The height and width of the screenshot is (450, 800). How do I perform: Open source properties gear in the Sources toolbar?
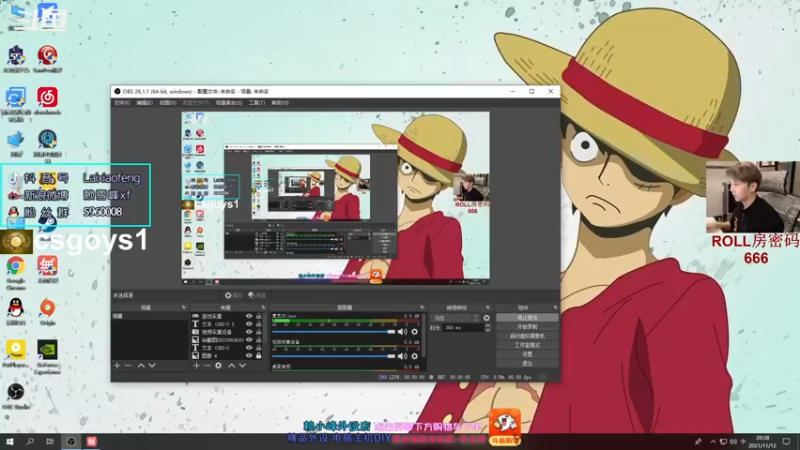pyautogui.click(x=218, y=366)
